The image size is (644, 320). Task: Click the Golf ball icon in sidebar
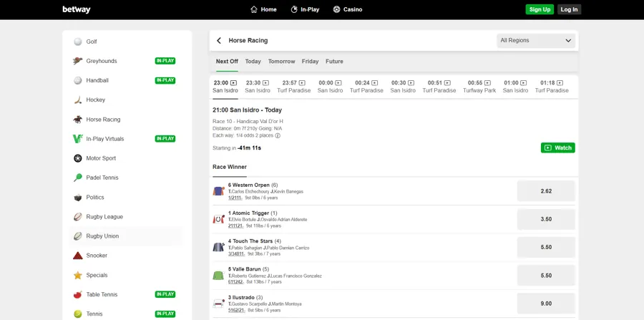click(x=77, y=42)
